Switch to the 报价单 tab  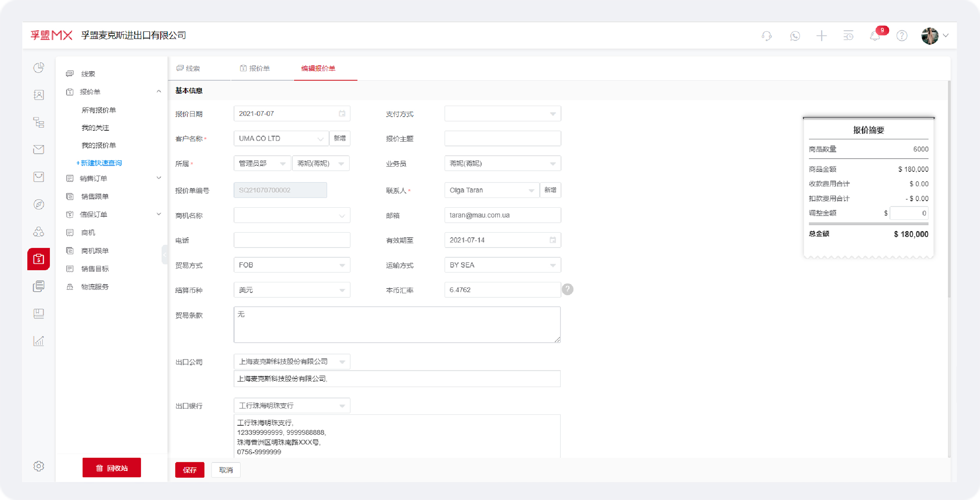point(255,68)
